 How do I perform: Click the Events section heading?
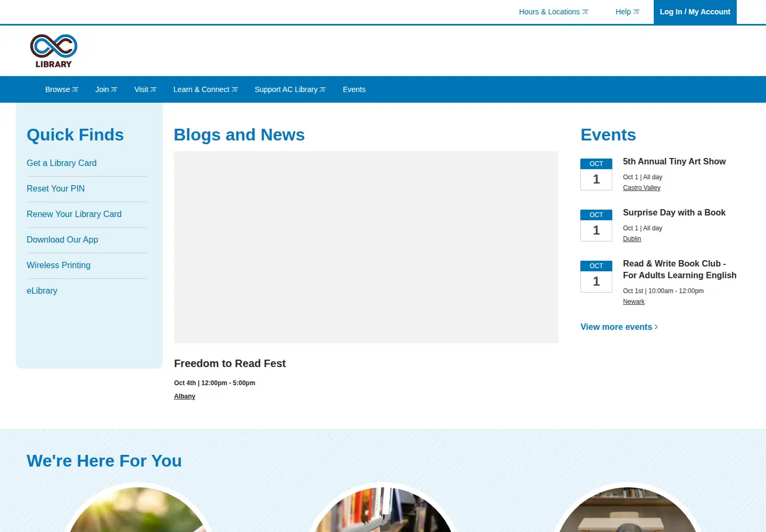(608, 135)
